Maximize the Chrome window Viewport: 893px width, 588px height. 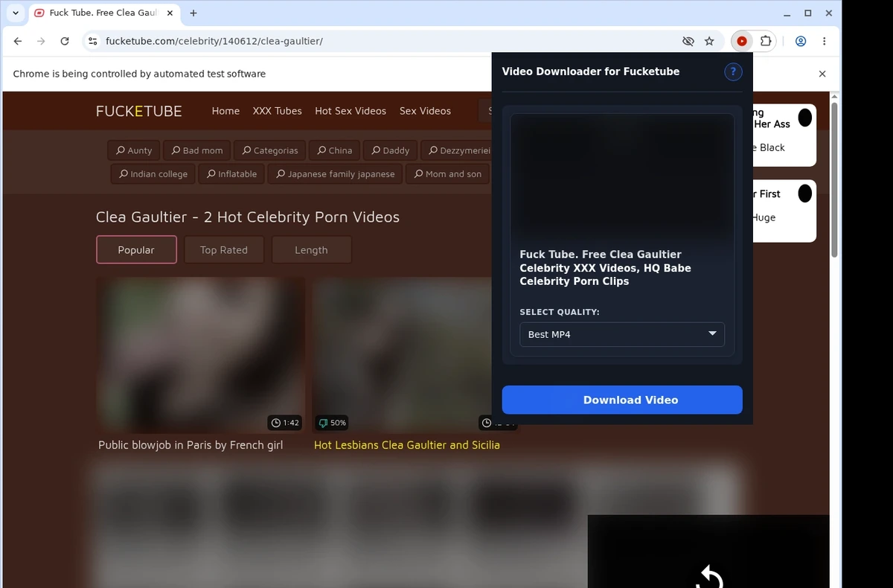pos(808,13)
